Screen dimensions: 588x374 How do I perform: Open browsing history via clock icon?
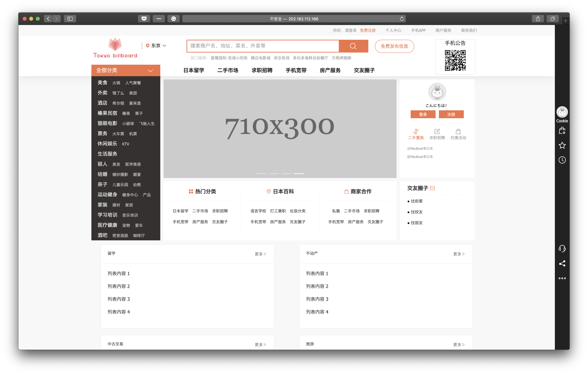(x=562, y=160)
